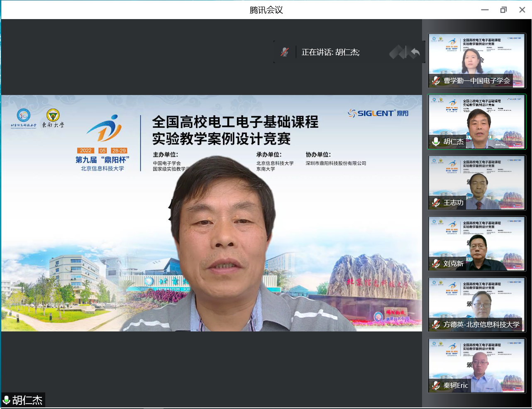Click muted mic icon beside 曹学勤

coord(436,81)
